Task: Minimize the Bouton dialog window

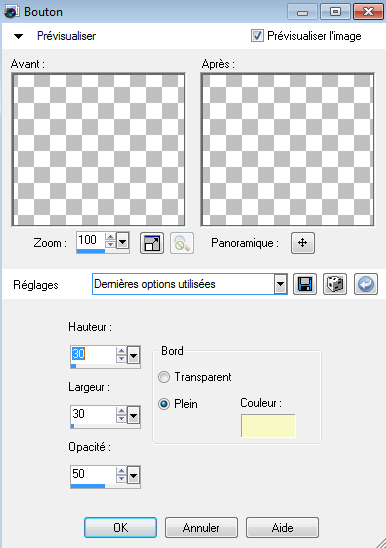Action: coord(302,12)
